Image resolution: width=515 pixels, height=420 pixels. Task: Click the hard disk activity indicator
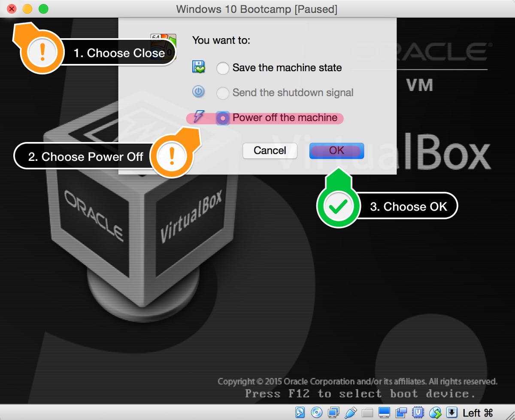[x=300, y=413]
